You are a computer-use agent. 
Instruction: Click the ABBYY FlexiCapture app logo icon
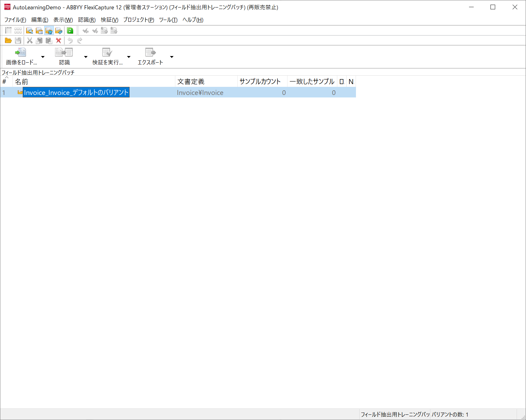[x=7, y=7]
